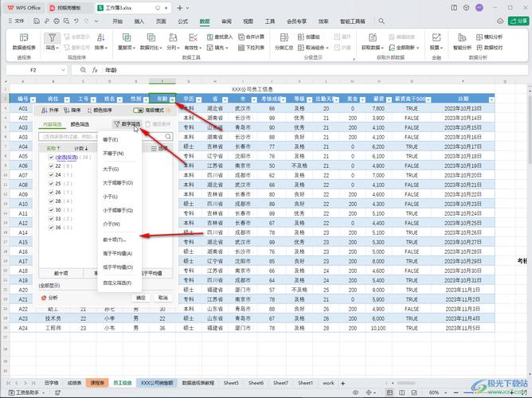The width and height of the screenshot is (532, 398).
Task: Click the 筛选 funnel filter icon
Action: tap(52, 37)
